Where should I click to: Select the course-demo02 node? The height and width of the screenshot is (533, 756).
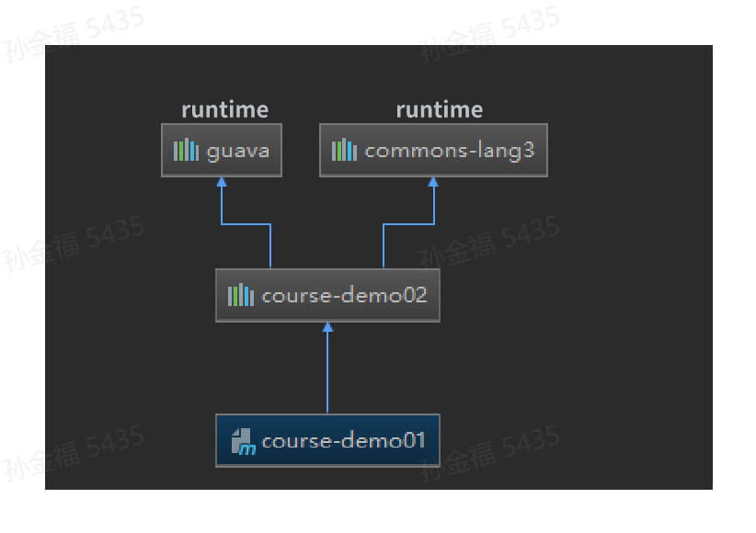click(327, 295)
